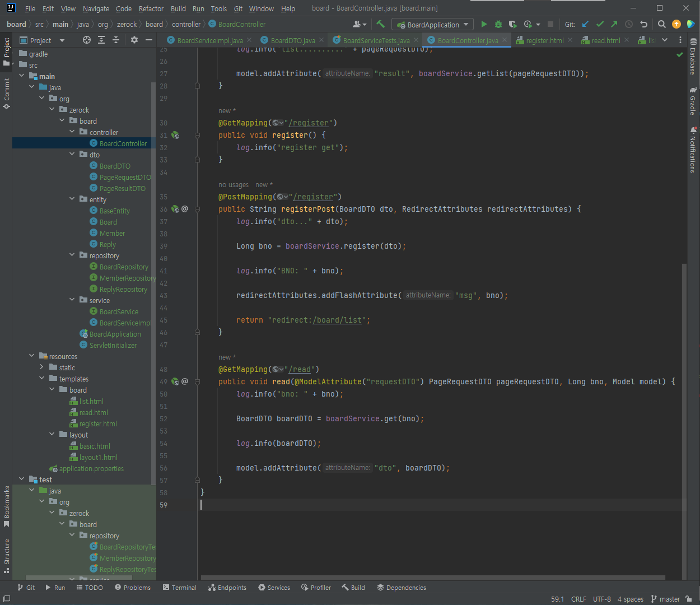Open editor tabs more-options kebab icon

pyautogui.click(x=680, y=40)
